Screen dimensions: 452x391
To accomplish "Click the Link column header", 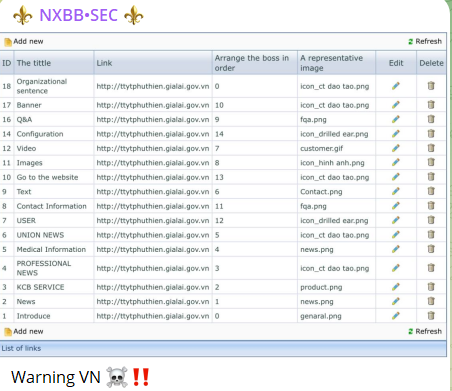I will [x=153, y=63].
